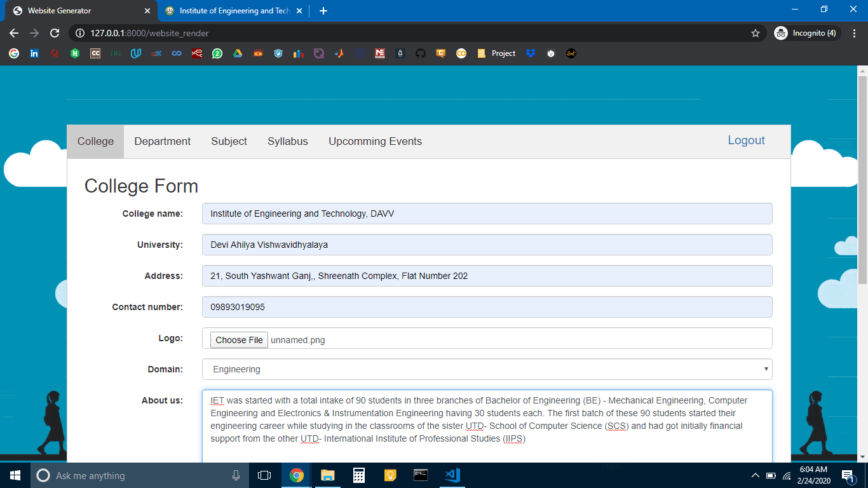The width and height of the screenshot is (868, 488).
Task: Click the scrollbar down arrow
Action: coord(862,457)
